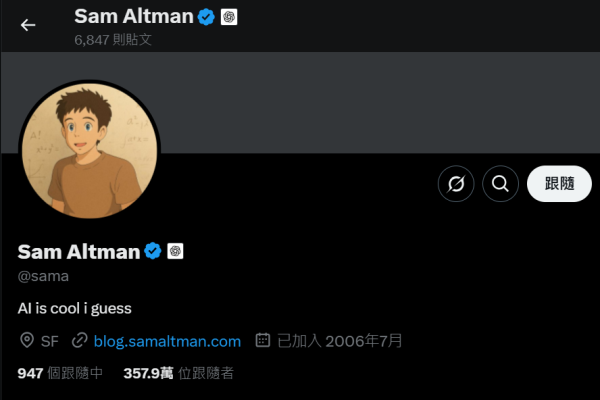The image size is (600, 400).
Task: Click the 6,847 則貼文 post count
Action: pyautogui.click(x=114, y=38)
